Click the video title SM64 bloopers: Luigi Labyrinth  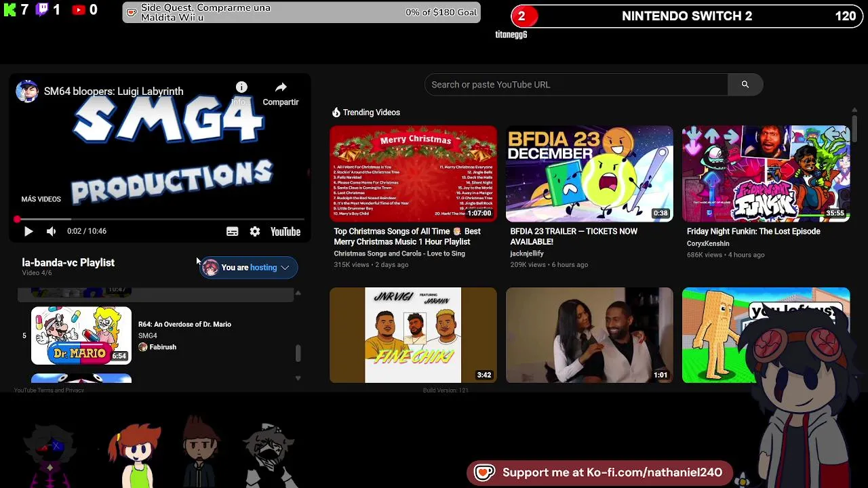pos(113,91)
